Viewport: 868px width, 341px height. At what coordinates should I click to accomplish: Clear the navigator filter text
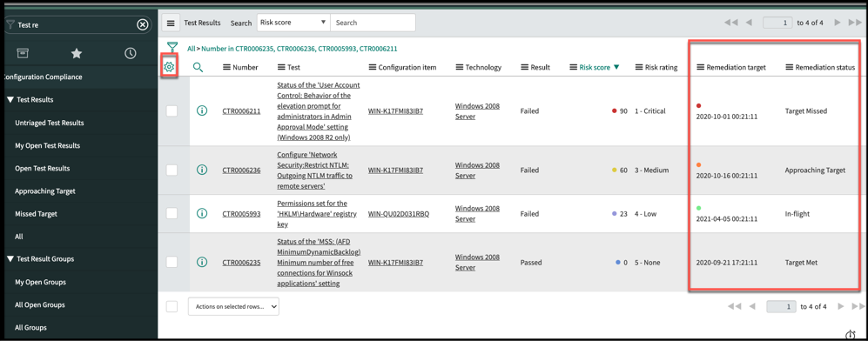[142, 25]
